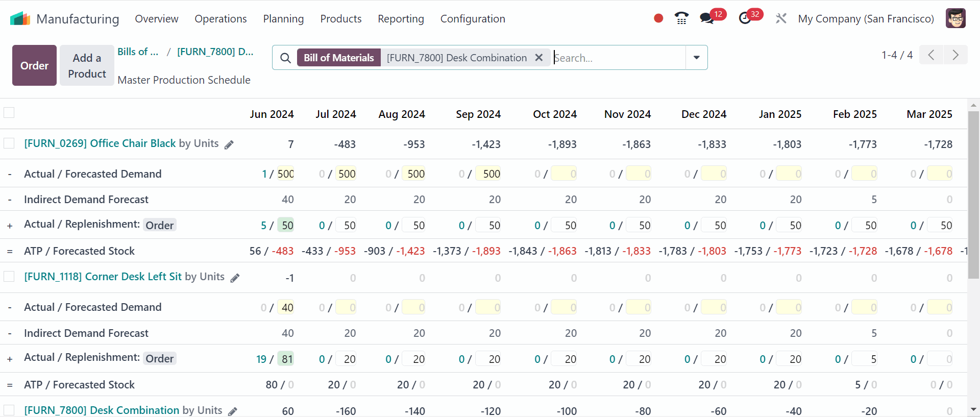Edit Office Chair Black with pencil icon
This screenshot has width=980, height=417.
[229, 144]
